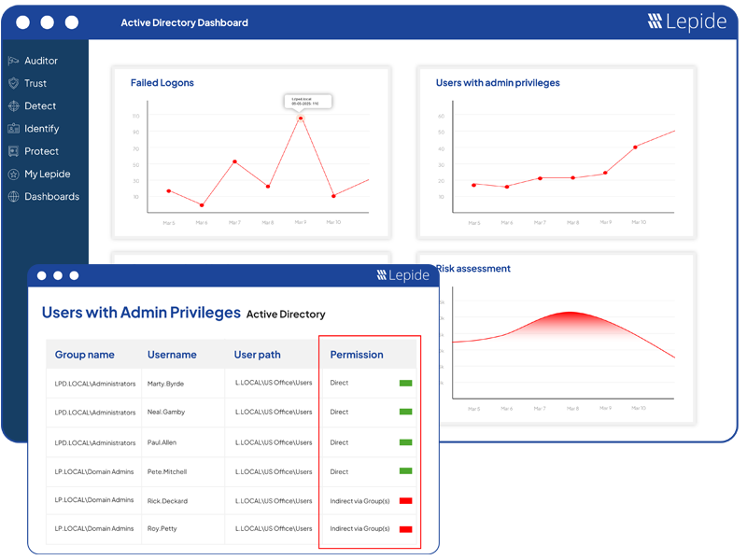Viewport: 747px width, 560px height.
Task: Click the Mar 9 peak point on Failed Logons
Action: [x=301, y=118]
